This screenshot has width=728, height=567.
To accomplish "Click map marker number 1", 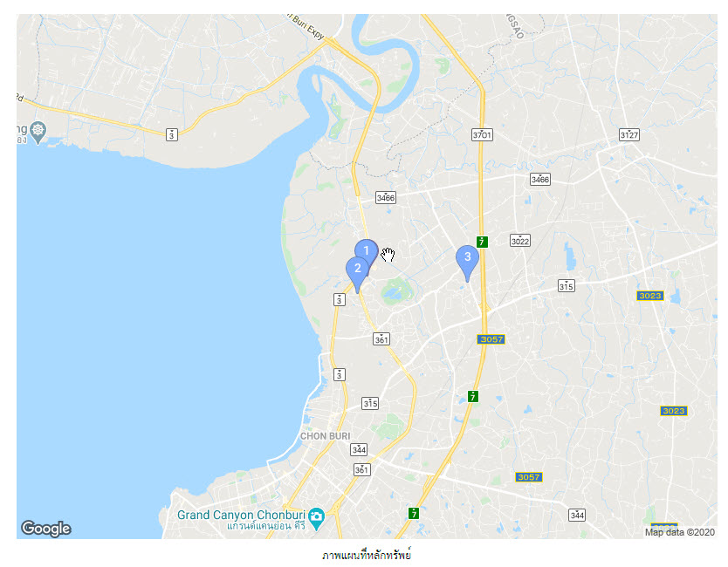I will (367, 251).
